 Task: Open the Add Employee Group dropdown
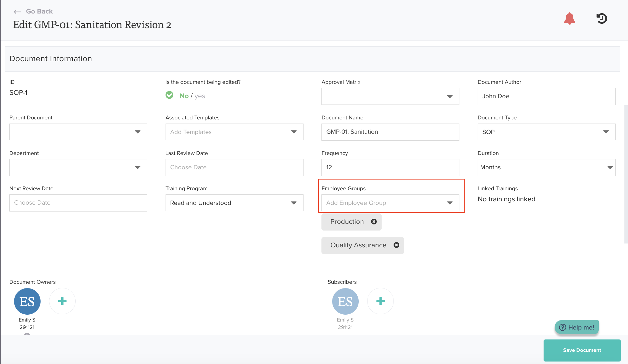390,203
